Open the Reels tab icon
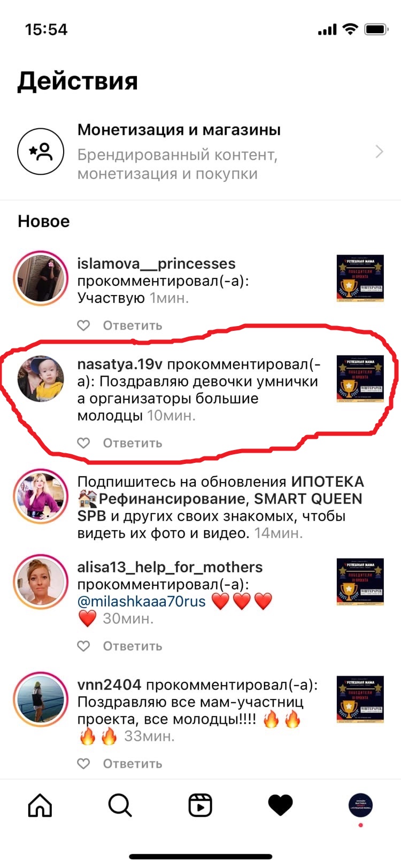The image size is (401, 868). point(200,805)
